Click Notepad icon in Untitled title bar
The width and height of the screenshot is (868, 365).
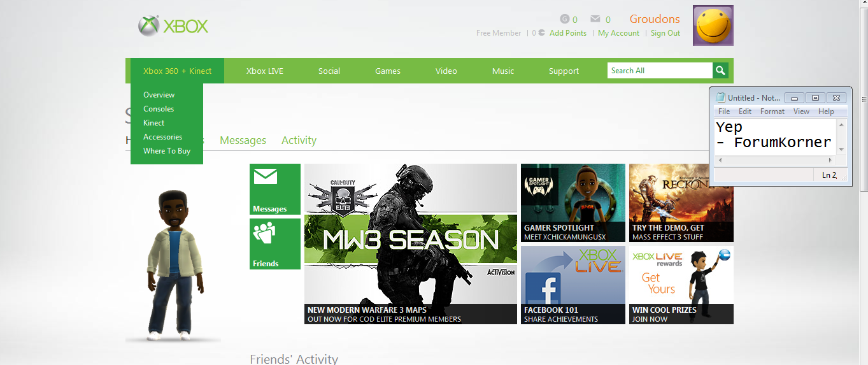tap(720, 97)
